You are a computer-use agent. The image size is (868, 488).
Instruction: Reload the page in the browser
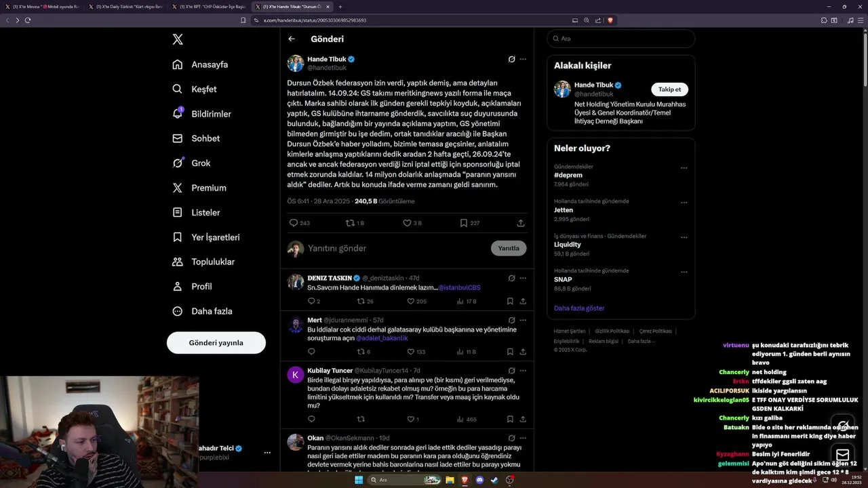pos(28,20)
